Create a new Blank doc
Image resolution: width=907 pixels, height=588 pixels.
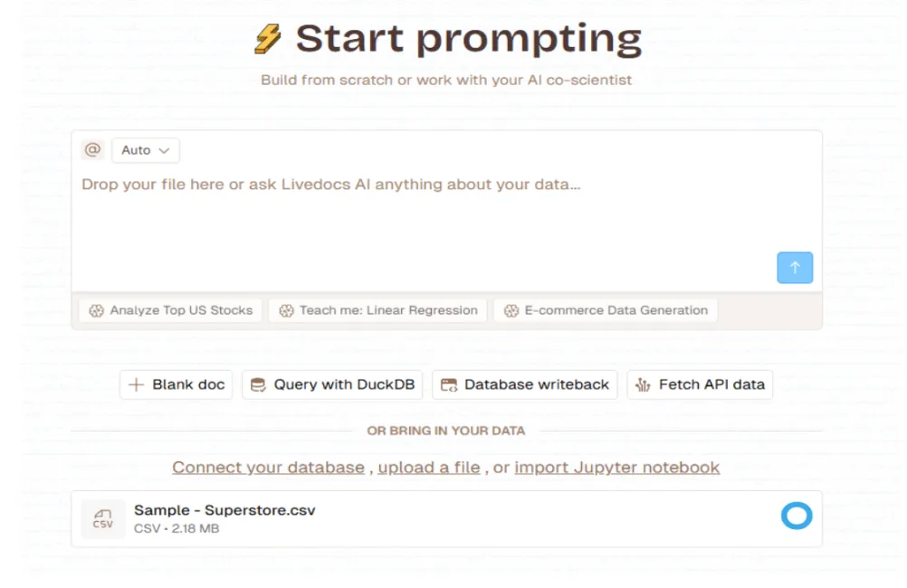176,384
